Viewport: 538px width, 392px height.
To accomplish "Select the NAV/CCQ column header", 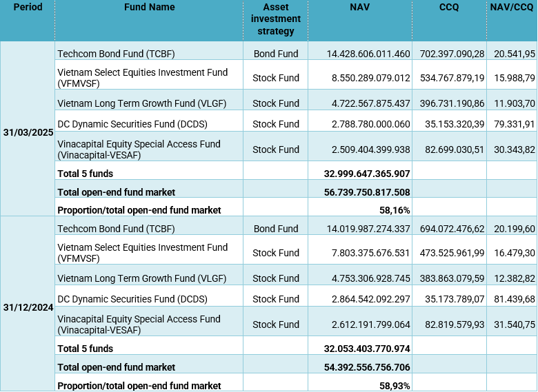I will coord(511,8).
